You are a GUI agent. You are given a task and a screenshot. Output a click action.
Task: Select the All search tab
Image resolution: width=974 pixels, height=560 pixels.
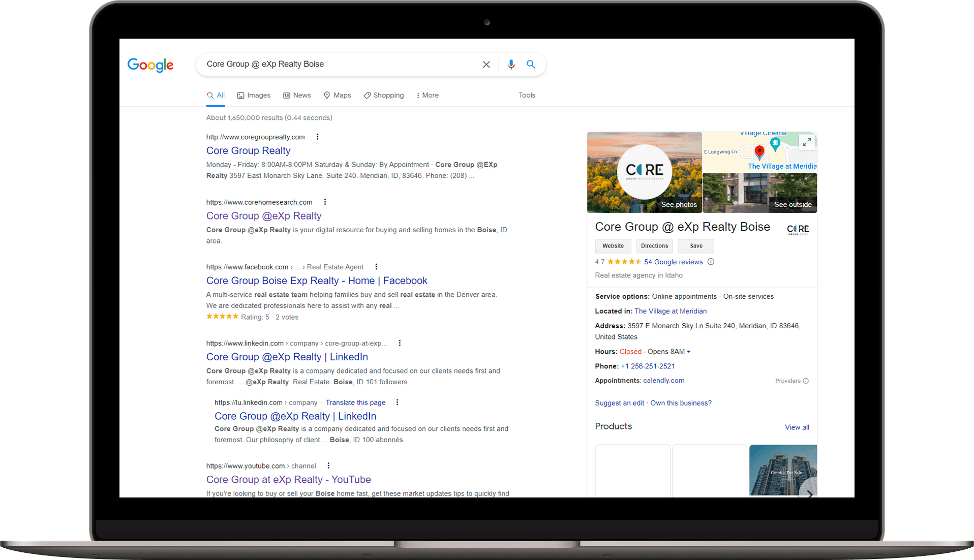click(216, 95)
